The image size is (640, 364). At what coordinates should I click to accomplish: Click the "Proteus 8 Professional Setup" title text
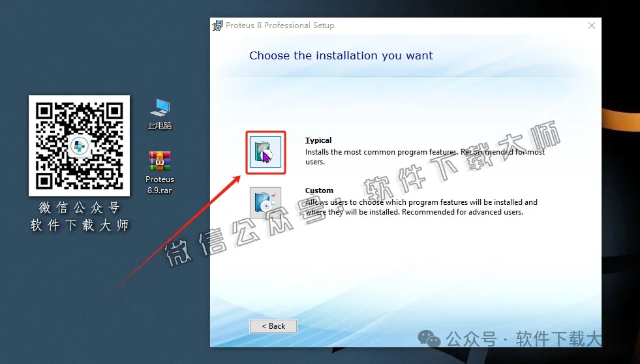click(280, 25)
